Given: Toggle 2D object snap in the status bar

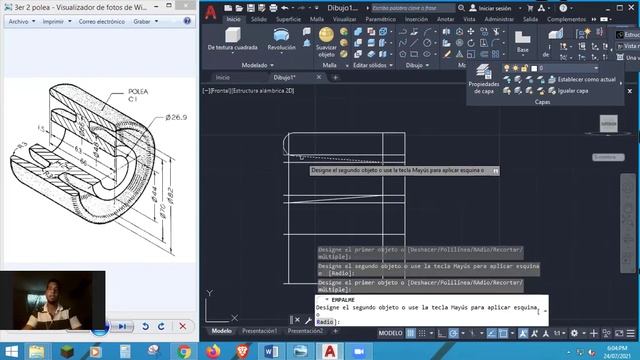Looking at the screenshot, I should [x=503, y=333].
